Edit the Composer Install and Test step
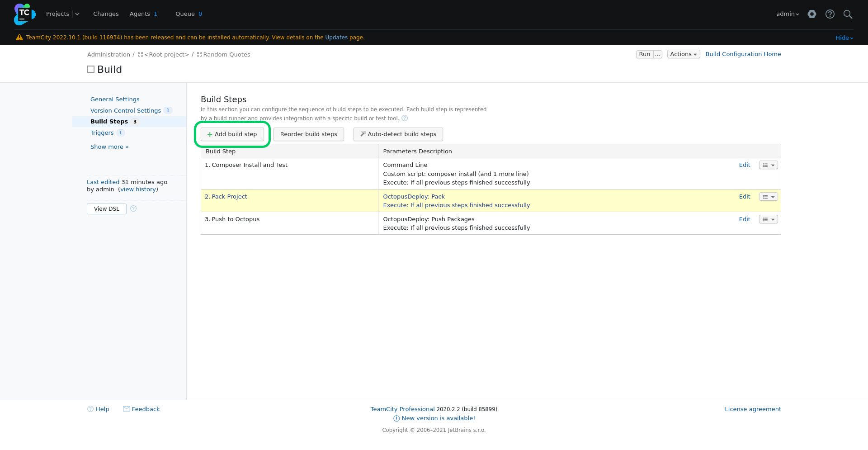The height and width of the screenshot is (450, 868). pos(745,165)
